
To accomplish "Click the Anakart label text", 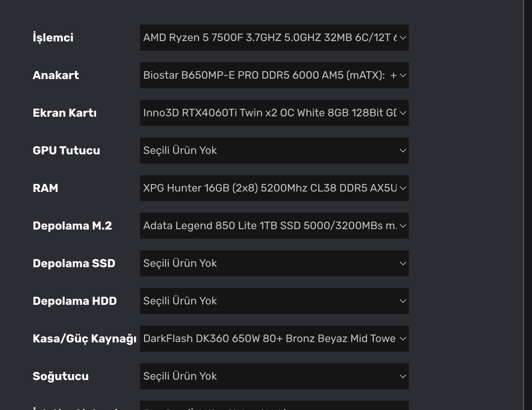I will tap(56, 75).
